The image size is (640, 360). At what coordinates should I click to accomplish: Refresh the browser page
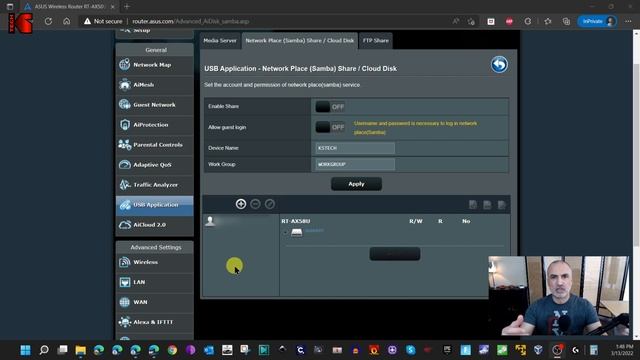click(x=48, y=21)
